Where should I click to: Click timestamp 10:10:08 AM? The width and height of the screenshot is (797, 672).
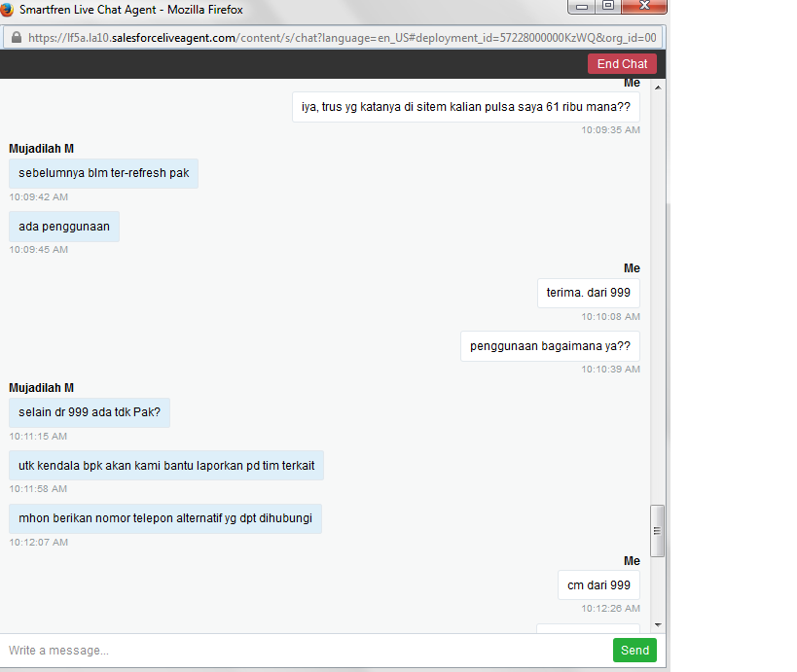point(610,317)
